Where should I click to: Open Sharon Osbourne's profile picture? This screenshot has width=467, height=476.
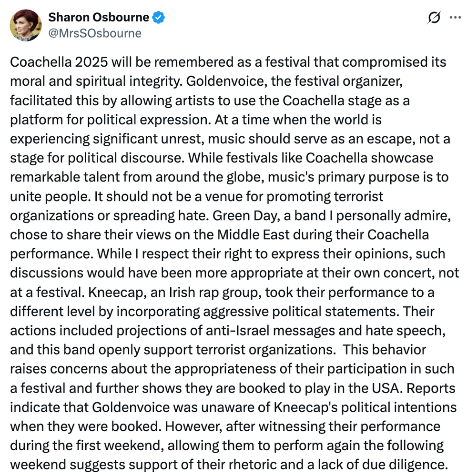click(x=25, y=25)
